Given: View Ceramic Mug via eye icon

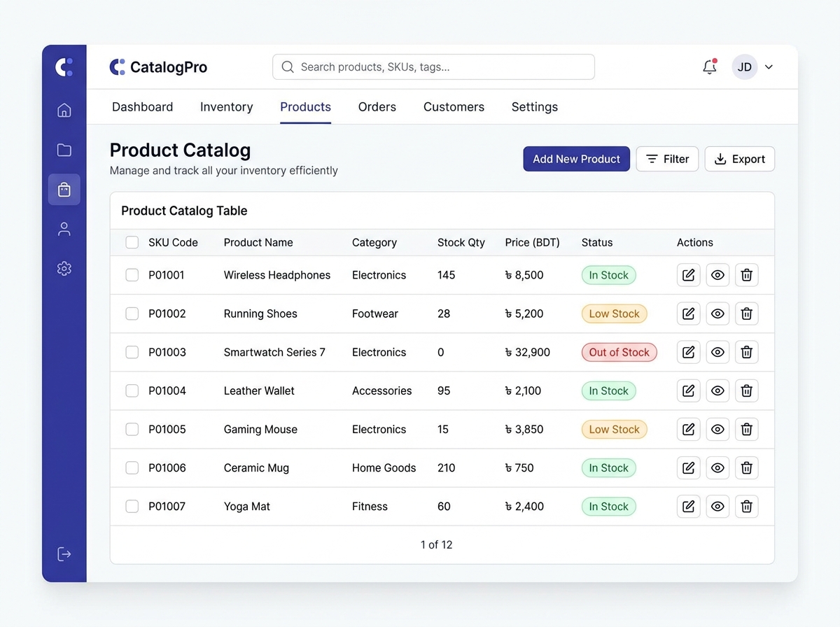Looking at the screenshot, I should click(717, 467).
